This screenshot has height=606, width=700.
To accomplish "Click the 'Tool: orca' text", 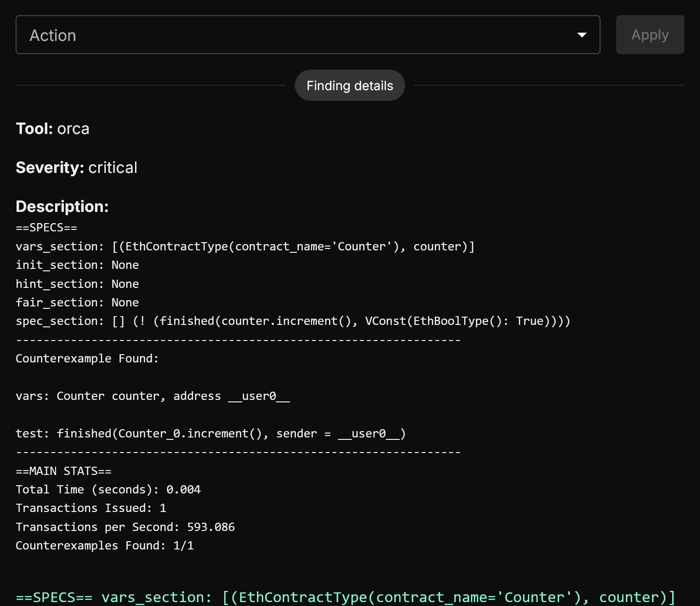I will [53, 129].
